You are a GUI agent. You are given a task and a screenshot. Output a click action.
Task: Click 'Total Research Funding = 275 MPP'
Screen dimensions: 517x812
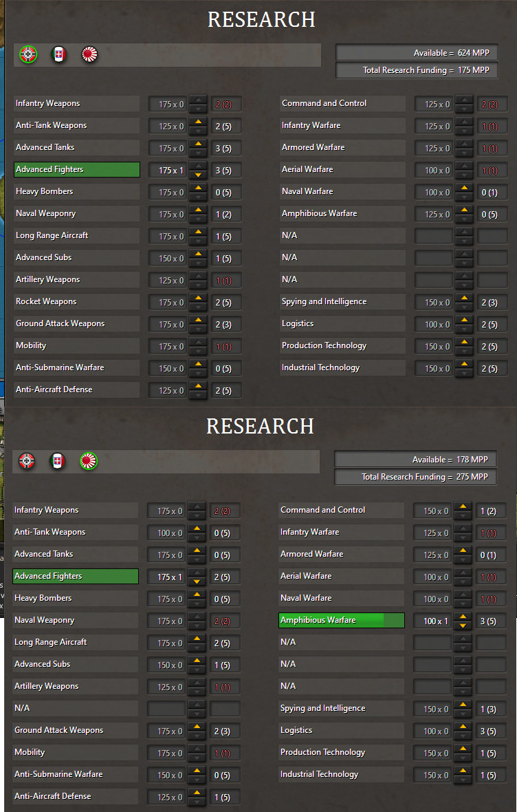(x=415, y=476)
